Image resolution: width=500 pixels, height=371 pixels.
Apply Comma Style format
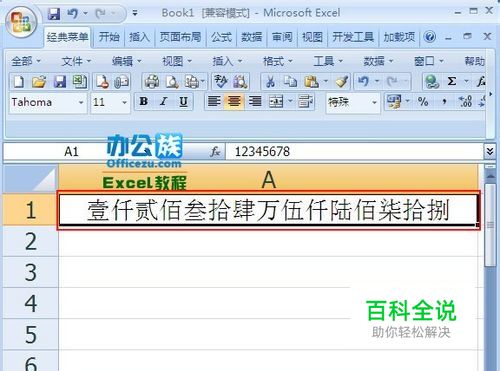pyautogui.click(x=444, y=102)
